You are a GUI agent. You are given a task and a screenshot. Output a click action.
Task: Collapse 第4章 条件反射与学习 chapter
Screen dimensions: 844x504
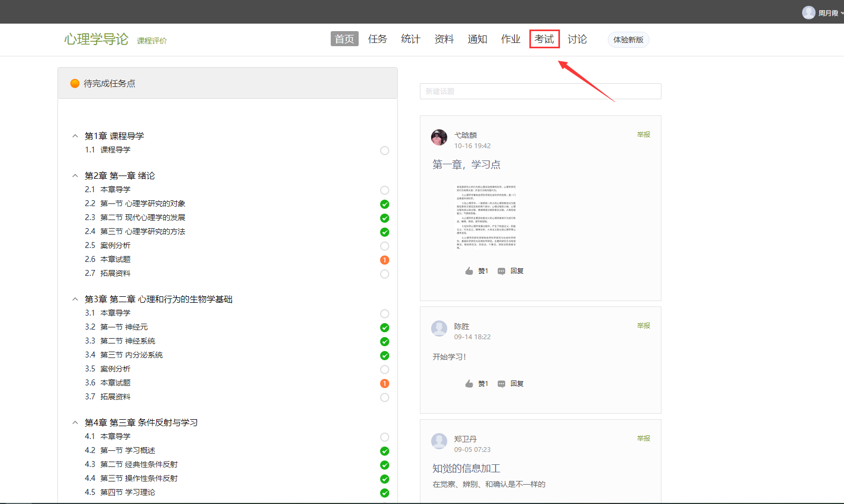75,423
